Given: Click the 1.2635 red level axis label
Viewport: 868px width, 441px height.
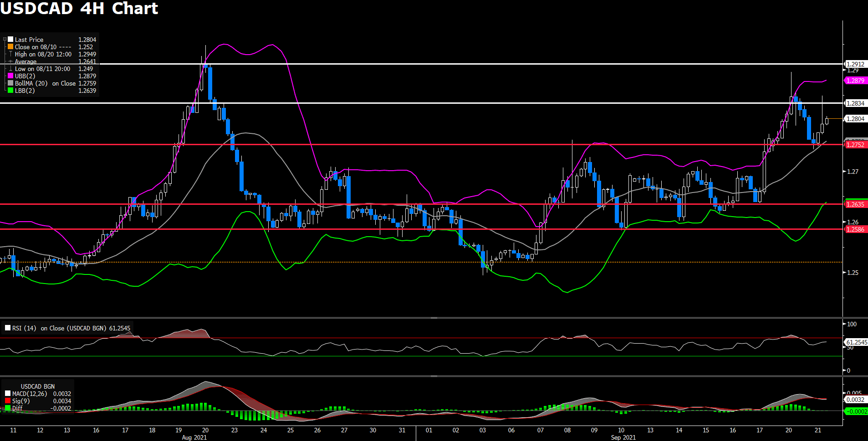Looking at the screenshot, I should point(855,204).
